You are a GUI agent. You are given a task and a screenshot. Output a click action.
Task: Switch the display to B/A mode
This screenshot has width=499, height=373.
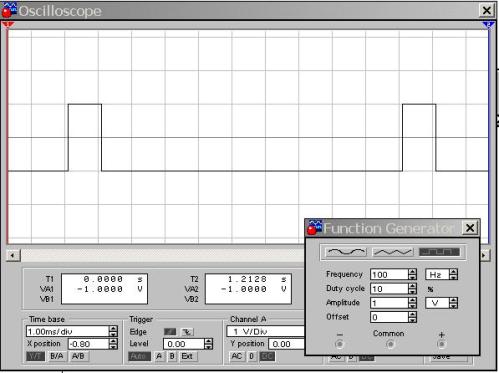[56, 356]
